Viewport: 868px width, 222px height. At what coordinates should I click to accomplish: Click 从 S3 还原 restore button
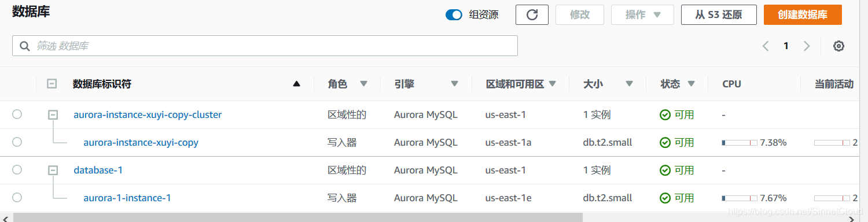pos(719,15)
